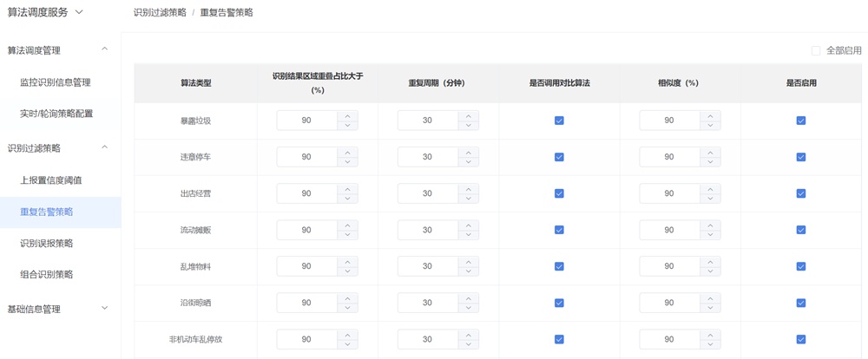Select the 违章停车 algorithm type cell
Screen dimensions: 868x359
pyautogui.click(x=196, y=157)
